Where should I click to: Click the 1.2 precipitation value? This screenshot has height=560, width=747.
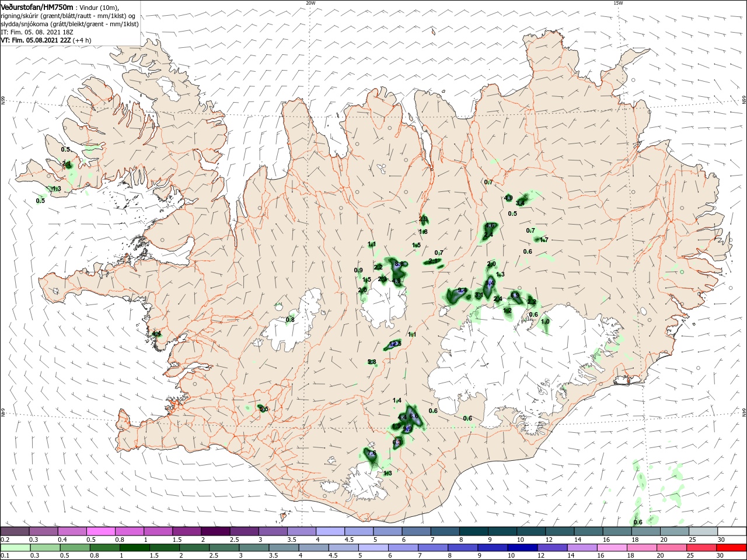pyautogui.click(x=507, y=310)
